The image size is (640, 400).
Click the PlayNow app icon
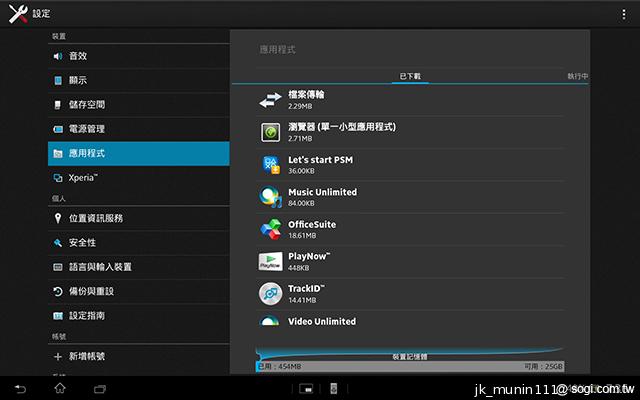click(x=270, y=261)
